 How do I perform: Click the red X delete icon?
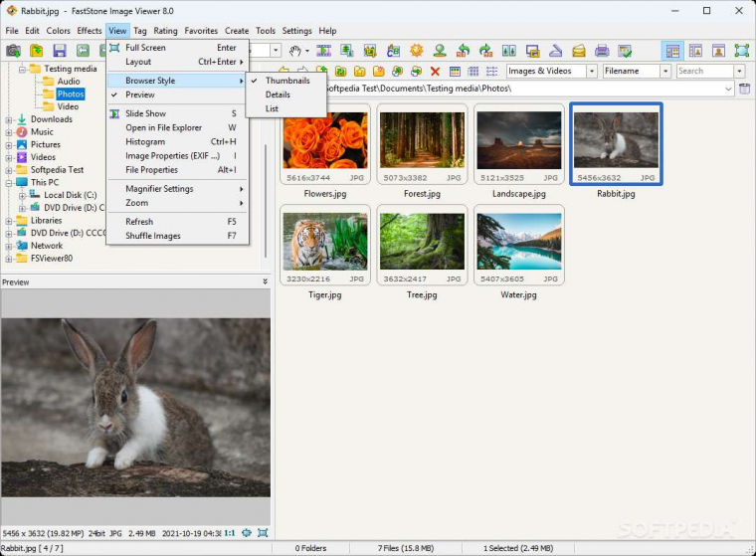click(x=435, y=72)
